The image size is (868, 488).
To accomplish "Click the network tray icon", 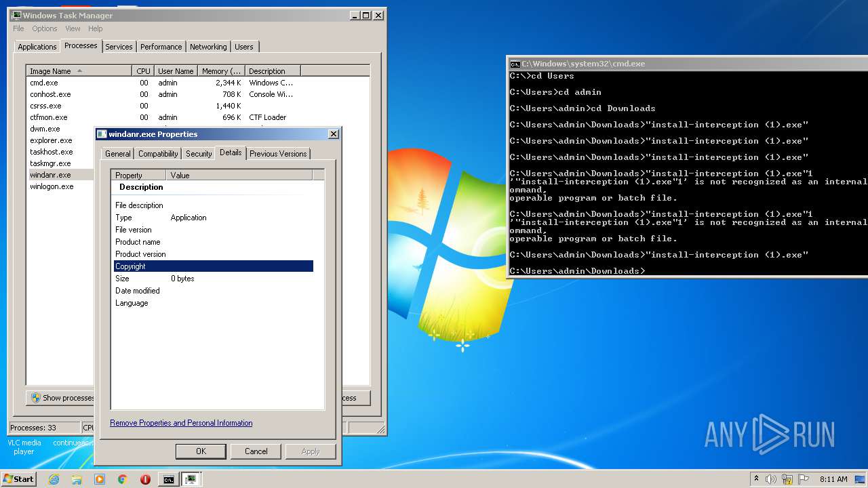I will point(787,479).
